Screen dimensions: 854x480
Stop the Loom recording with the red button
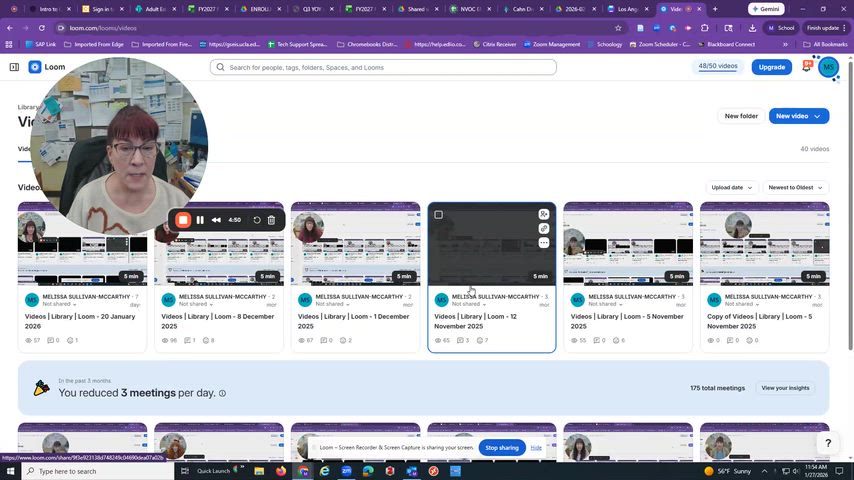pyautogui.click(x=183, y=220)
